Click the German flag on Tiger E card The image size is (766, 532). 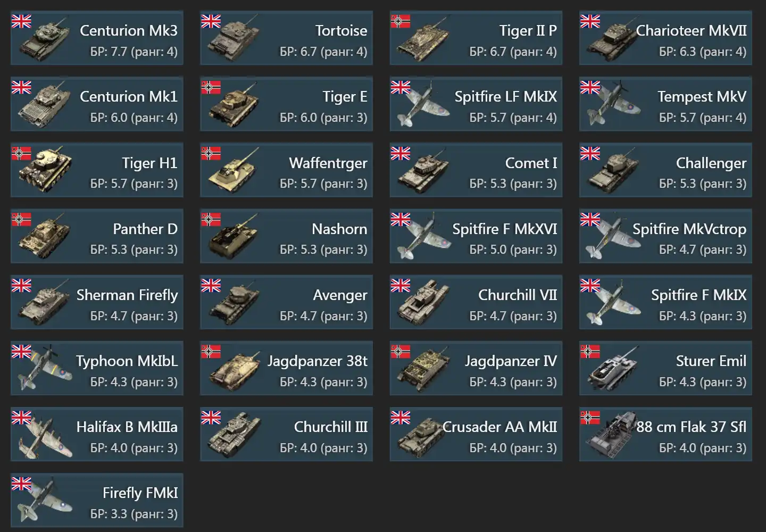[211, 87]
